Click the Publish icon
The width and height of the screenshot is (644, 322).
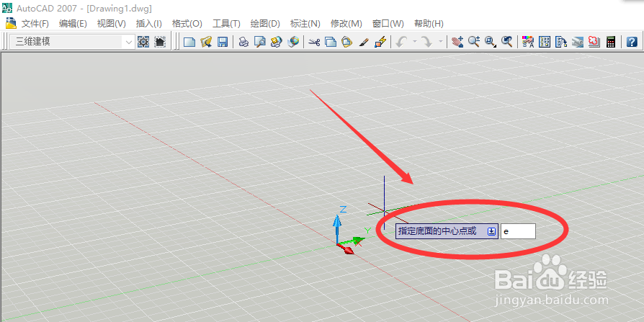[276, 42]
